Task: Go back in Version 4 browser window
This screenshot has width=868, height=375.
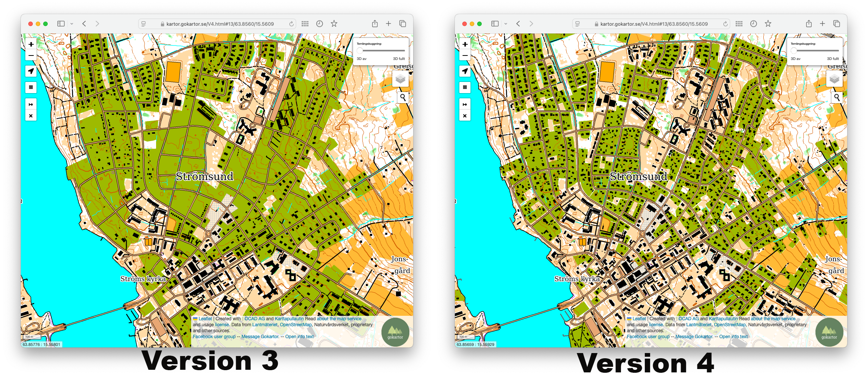Action: pyautogui.click(x=518, y=23)
